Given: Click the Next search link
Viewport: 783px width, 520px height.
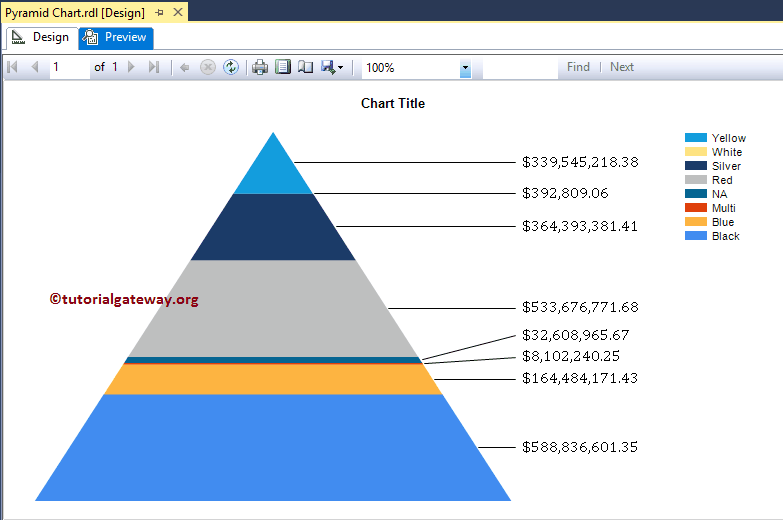Looking at the screenshot, I should (x=622, y=67).
